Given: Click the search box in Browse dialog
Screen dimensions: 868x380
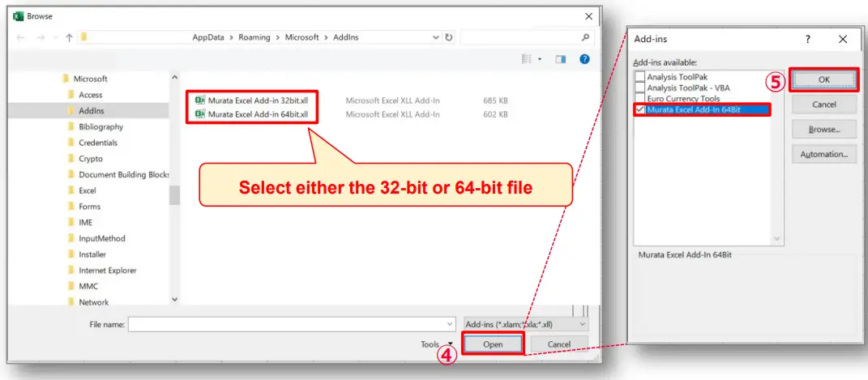Looking at the screenshot, I should point(527,37).
